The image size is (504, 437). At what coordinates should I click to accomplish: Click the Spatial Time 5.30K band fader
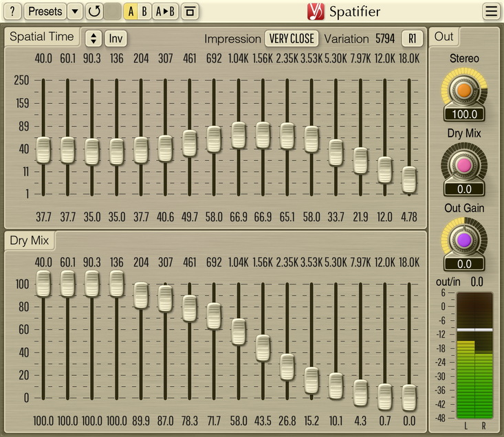pyautogui.click(x=336, y=153)
